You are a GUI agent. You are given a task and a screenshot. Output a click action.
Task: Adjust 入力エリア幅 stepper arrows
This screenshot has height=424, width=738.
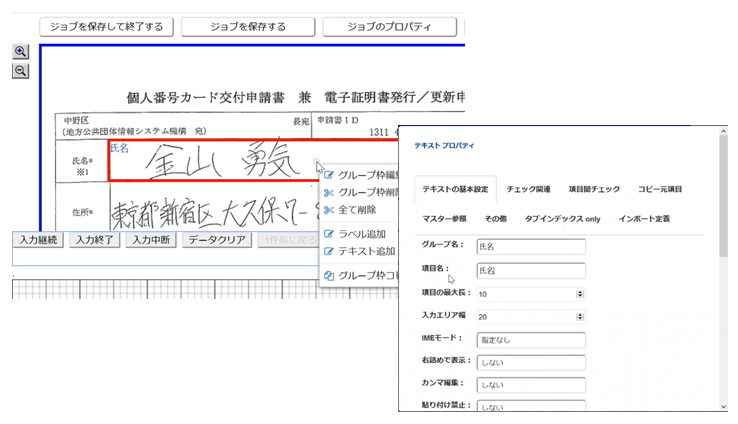click(x=580, y=316)
